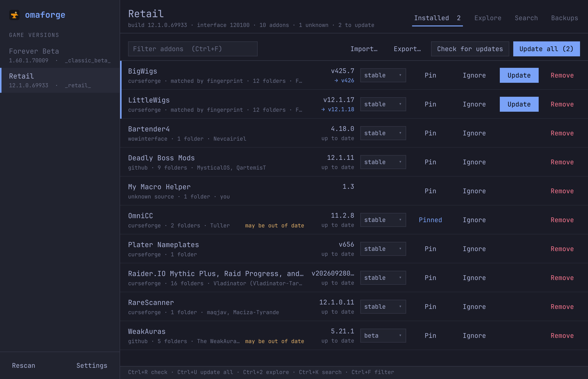Toggle Pin for BigWigs

click(430, 75)
